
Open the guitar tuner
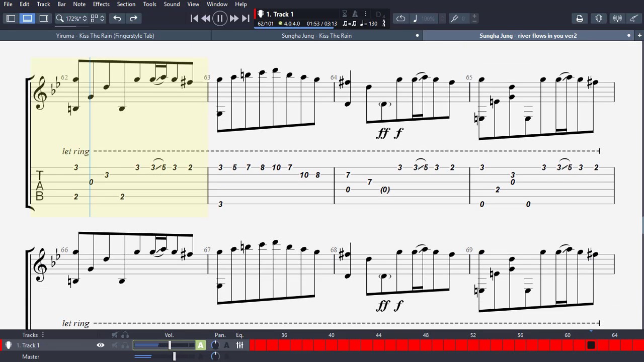pos(599,18)
